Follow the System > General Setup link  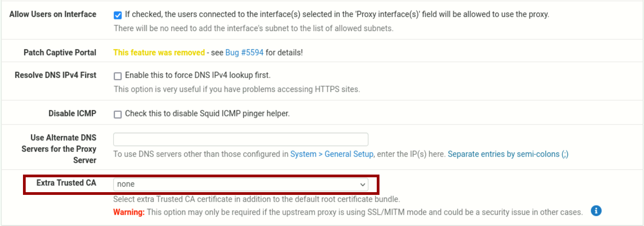tap(332, 154)
